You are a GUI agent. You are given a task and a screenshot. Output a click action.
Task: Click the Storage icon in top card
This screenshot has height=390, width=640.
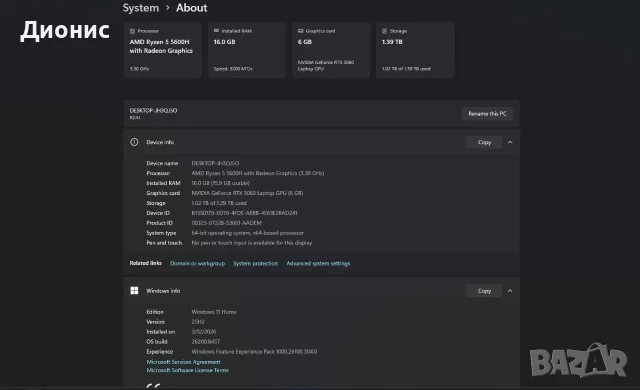point(384,31)
